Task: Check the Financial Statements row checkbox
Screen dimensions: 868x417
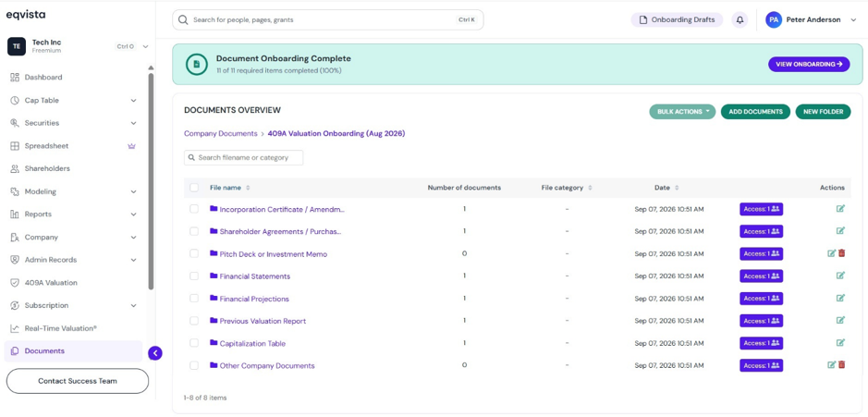Action: 194,276
